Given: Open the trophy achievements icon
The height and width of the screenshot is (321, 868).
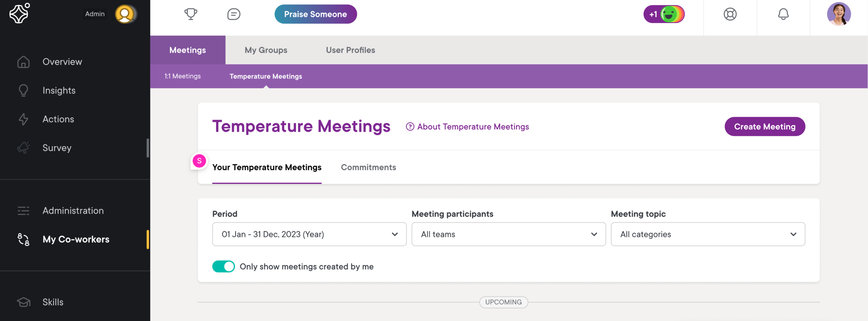Looking at the screenshot, I should (191, 14).
